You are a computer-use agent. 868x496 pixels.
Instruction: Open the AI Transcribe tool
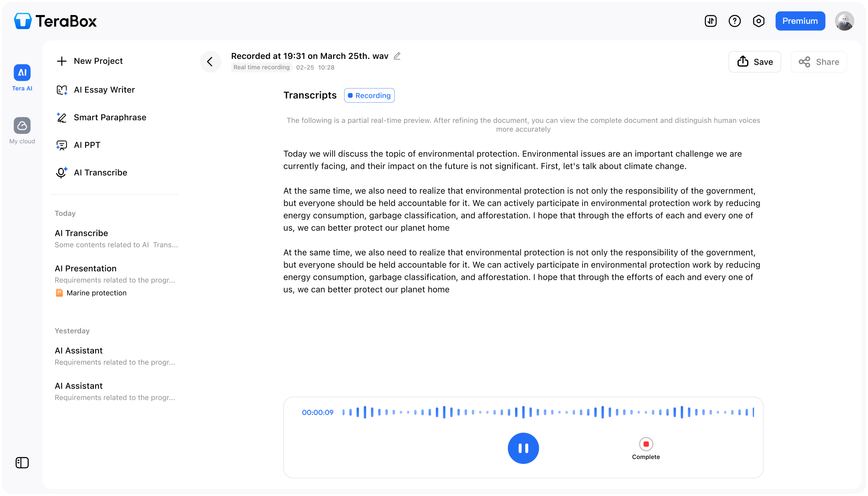[x=100, y=172]
